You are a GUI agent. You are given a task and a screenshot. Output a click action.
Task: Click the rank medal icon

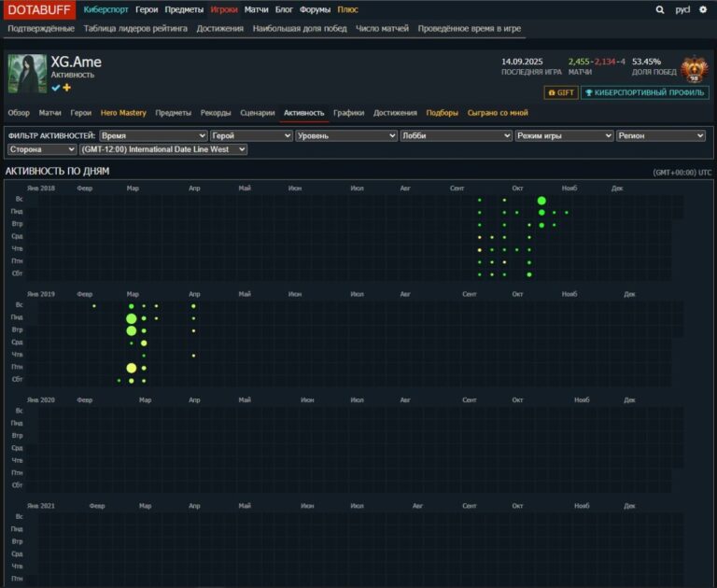[x=694, y=69]
